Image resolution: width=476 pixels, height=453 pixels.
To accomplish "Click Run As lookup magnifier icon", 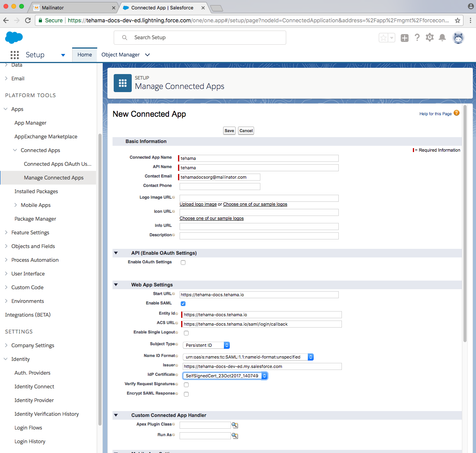I will click(235, 436).
